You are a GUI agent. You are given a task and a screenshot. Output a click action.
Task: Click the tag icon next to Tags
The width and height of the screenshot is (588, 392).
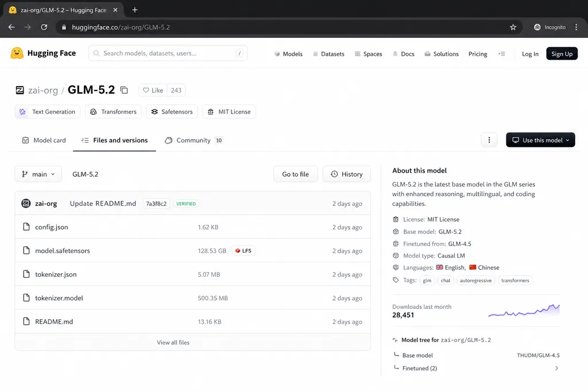coord(396,280)
